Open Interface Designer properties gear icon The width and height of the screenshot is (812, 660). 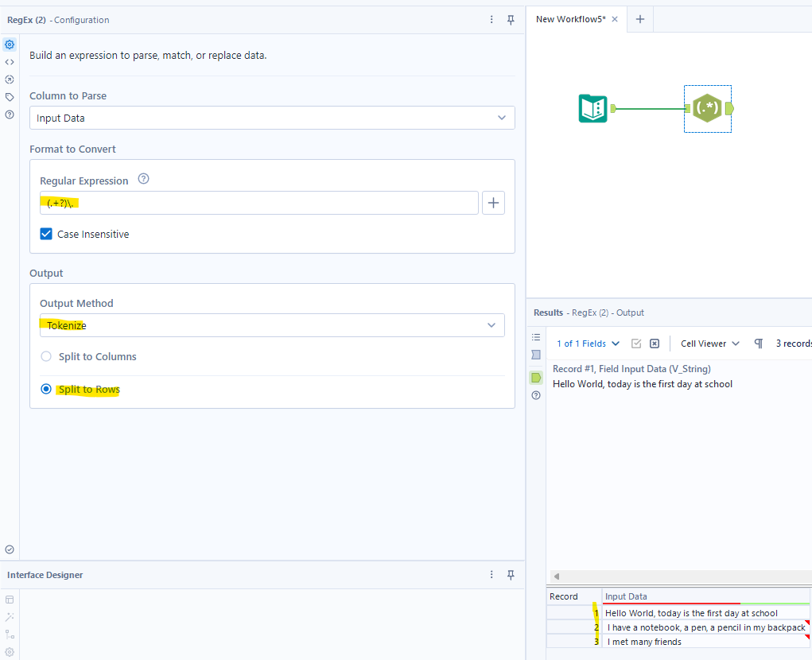10,652
